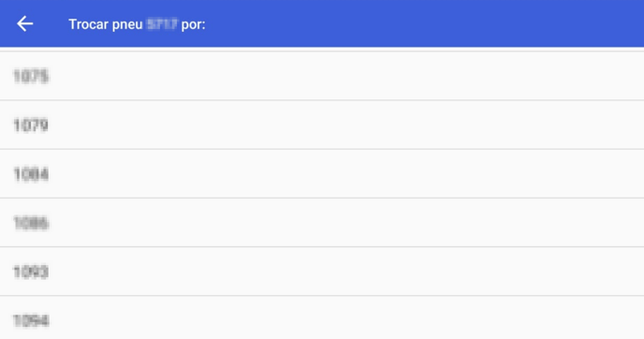Image resolution: width=644 pixels, height=339 pixels.
Task: Return to previous screen via header arrow
Action: coord(24,23)
